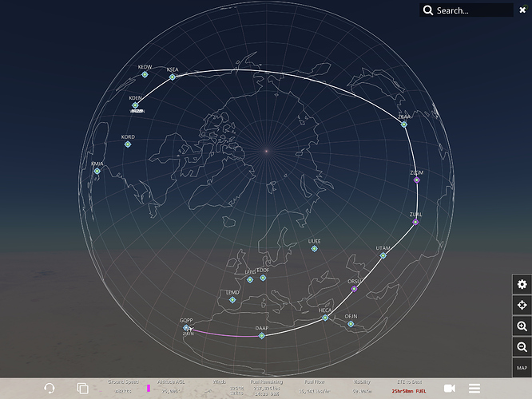Zoom in with the magnifier plus icon
The width and height of the screenshot is (532, 399).
(522, 326)
